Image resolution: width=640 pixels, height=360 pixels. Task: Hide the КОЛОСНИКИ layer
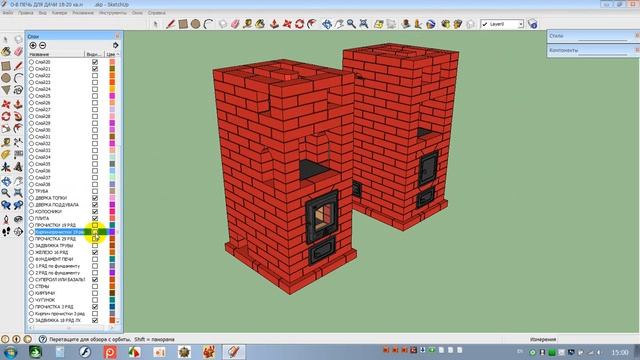point(95,211)
